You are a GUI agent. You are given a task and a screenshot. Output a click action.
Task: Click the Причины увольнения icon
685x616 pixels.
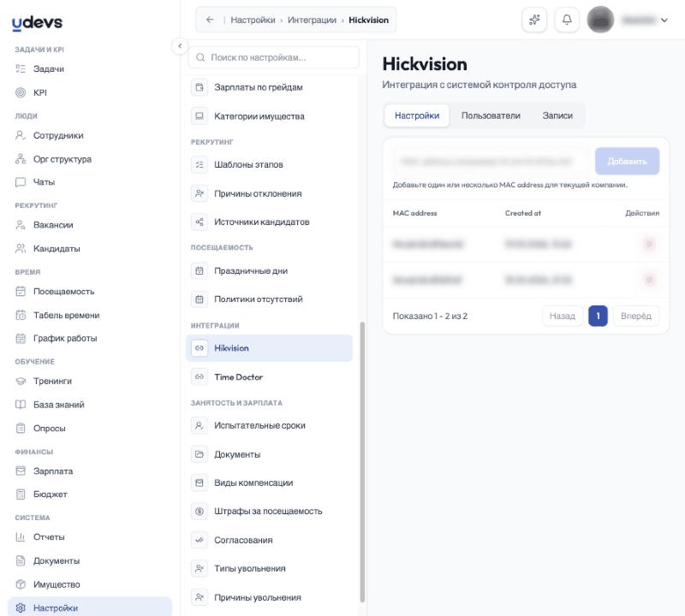point(200,597)
